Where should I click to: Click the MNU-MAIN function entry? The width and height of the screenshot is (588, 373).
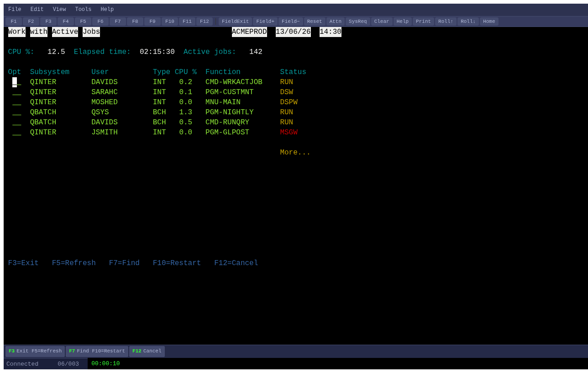223,102
